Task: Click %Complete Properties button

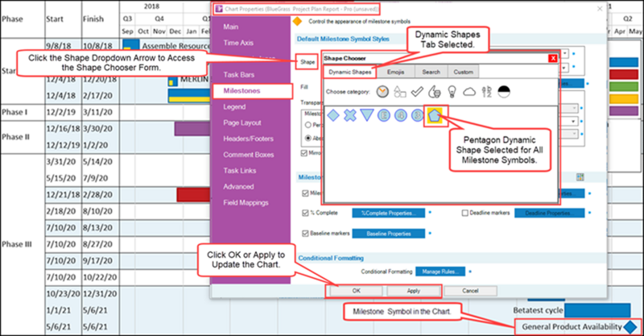Action: 389,213
